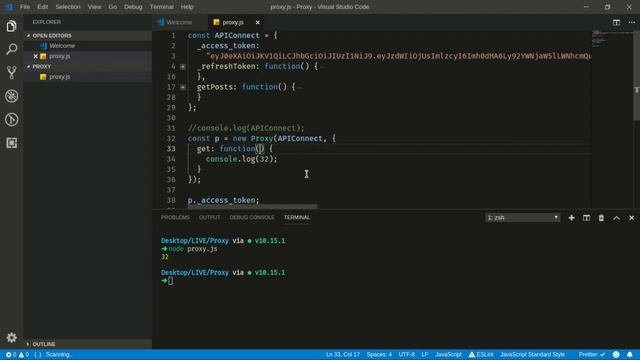Image resolution: width=640 pixels, height=360 pixels.
Task: Click the editor horizontal scrollbar
Action: point(252,207)
